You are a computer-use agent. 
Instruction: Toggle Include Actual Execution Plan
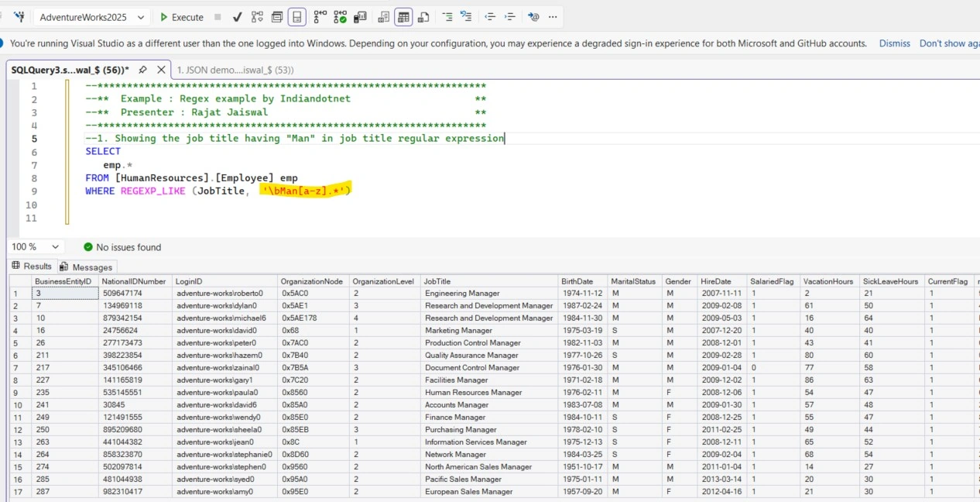320,17
